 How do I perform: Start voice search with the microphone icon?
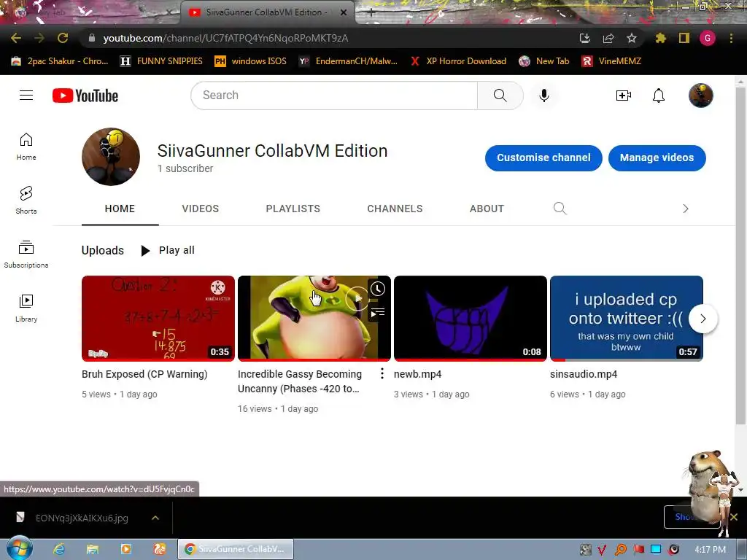[x=544, y=96]
